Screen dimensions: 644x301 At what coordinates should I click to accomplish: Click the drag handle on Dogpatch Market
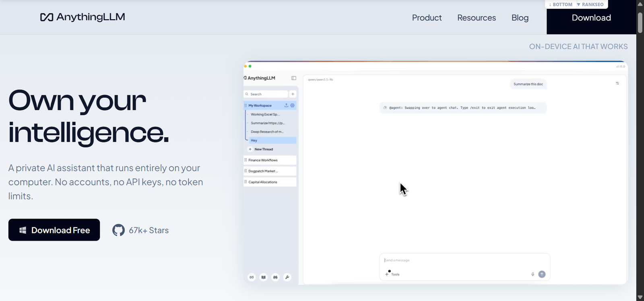pyautogui.click(x=246, y=171)
